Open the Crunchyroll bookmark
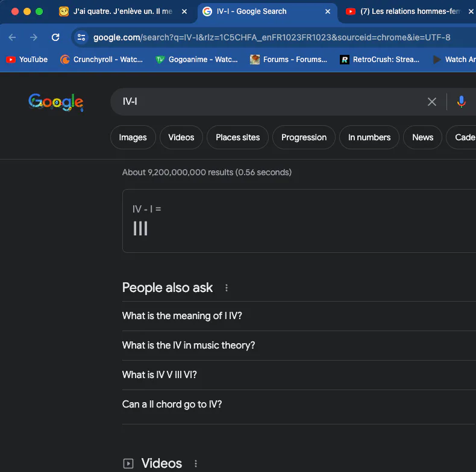Image resolution: width=476 pixels, height=472 pixels. point(101,60)
